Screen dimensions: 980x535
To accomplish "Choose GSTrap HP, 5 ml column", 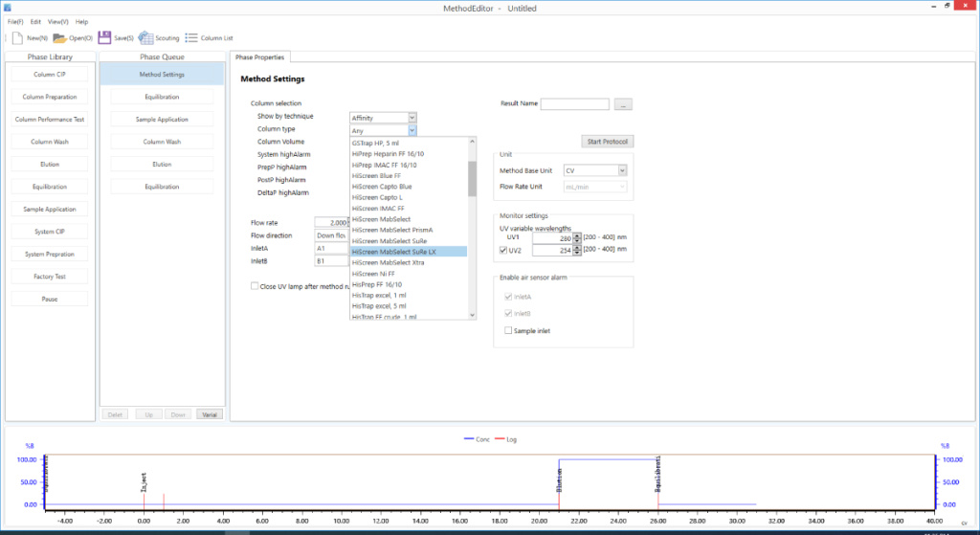I will click(x=409, y=144).
